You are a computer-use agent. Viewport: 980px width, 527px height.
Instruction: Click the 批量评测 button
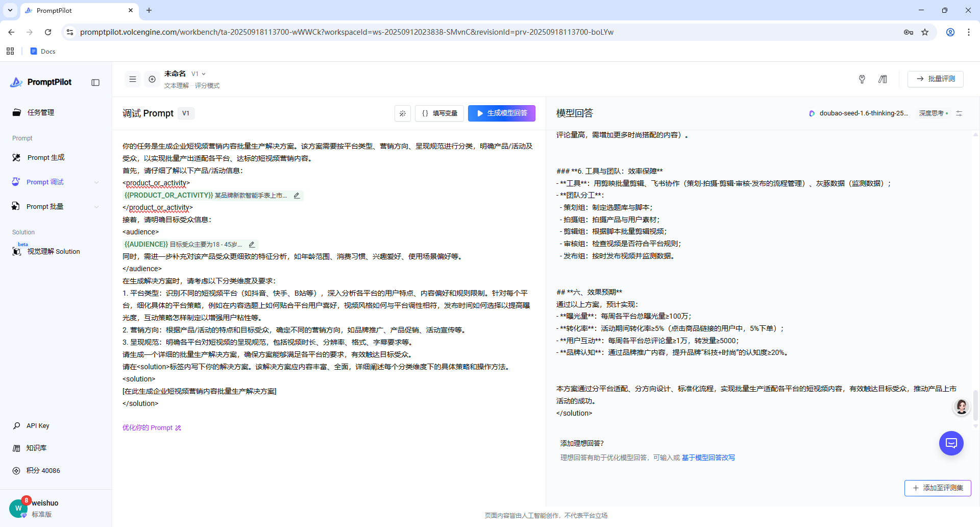(936, 79)
